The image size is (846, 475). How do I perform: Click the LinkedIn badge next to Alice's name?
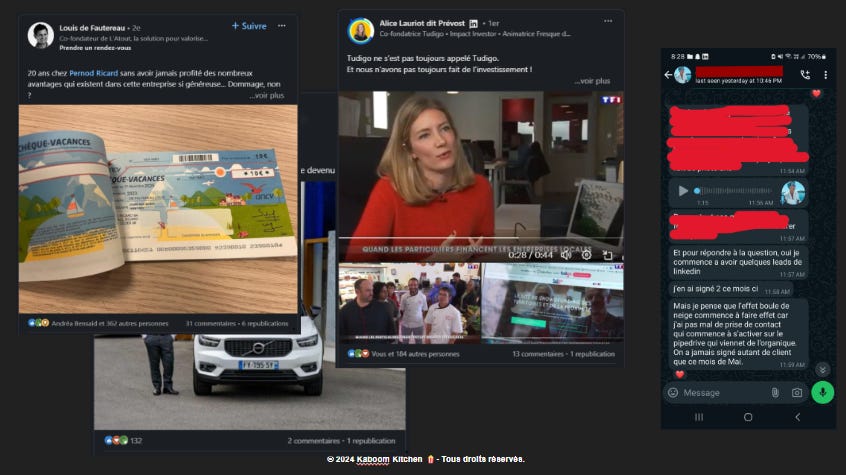click(473, 24)
